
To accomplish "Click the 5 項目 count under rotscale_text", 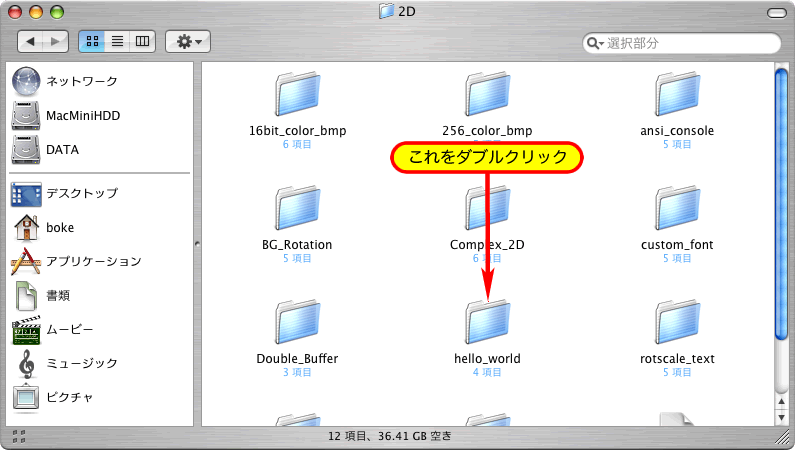I will [x=677, y=372].
